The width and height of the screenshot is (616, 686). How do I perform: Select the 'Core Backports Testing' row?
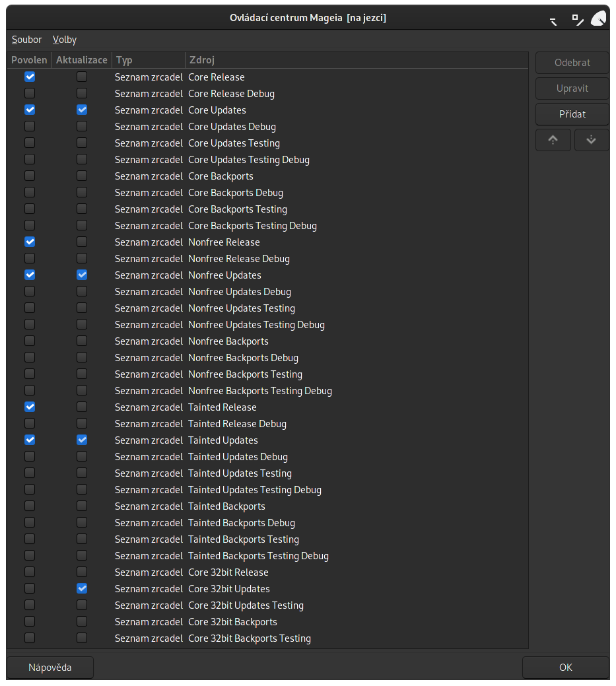[268, 209]
